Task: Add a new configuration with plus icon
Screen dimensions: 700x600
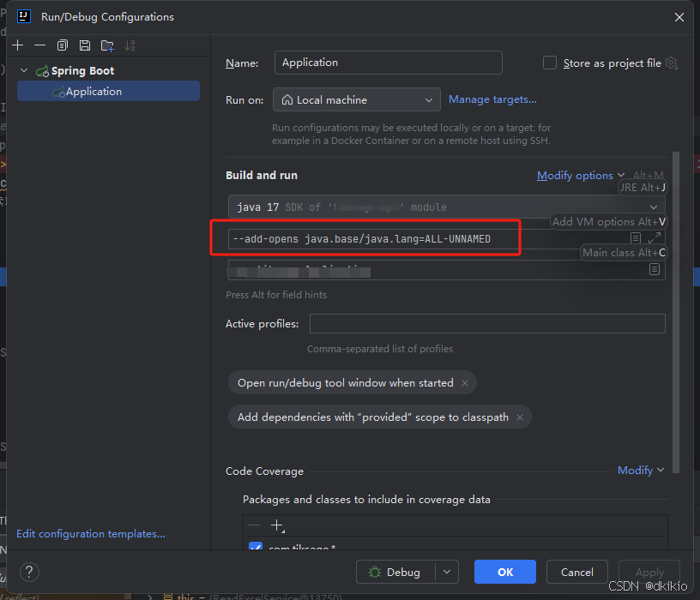Action: click(x=18, y=45)
